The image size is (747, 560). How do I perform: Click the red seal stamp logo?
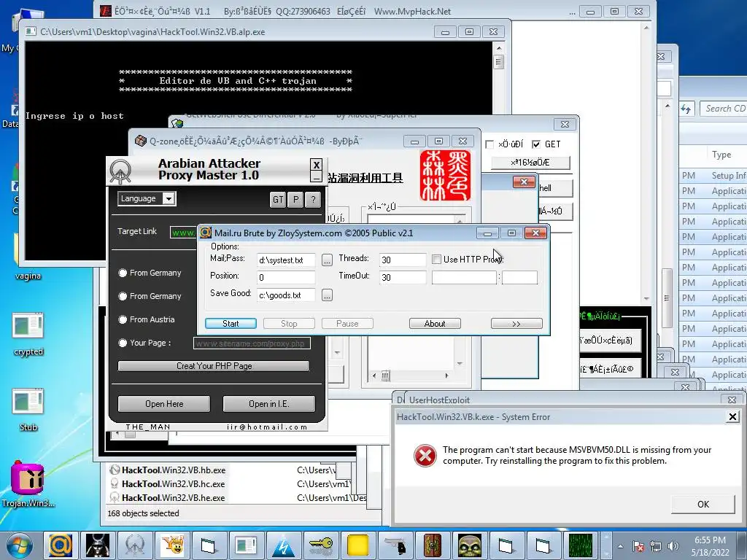click(x=445, y=175)
